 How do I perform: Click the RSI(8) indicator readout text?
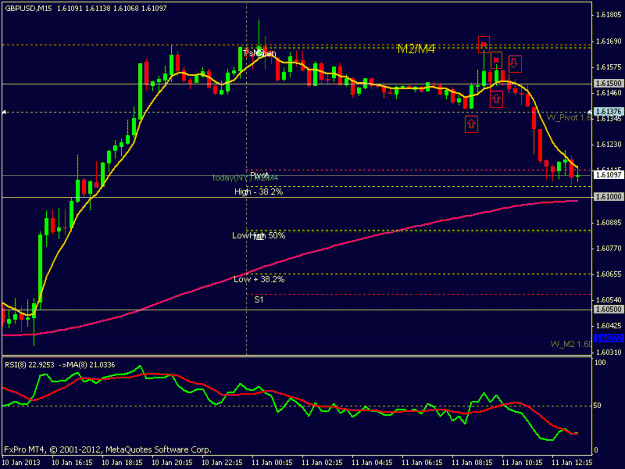pyautogui.click(x=60, y=365)
